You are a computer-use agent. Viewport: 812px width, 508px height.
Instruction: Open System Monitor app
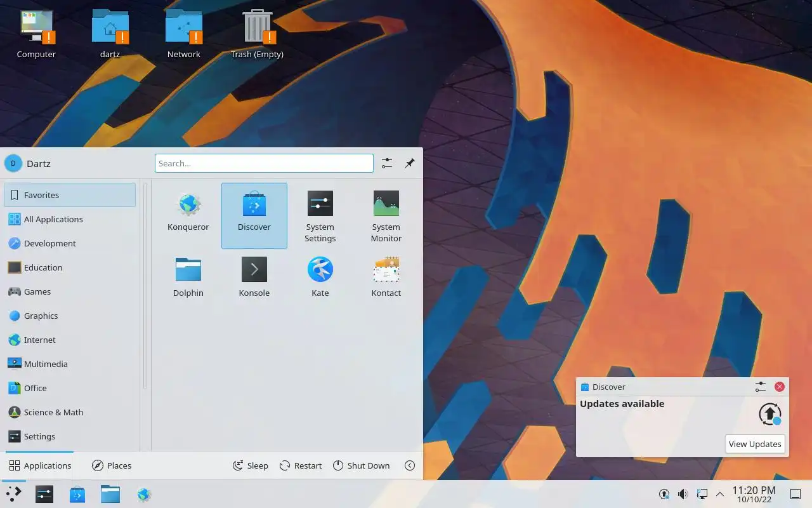point(386,216)
